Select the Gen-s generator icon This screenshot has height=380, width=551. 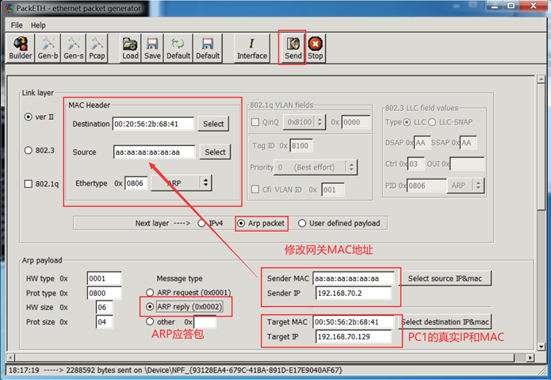click(x=73, y=48)
